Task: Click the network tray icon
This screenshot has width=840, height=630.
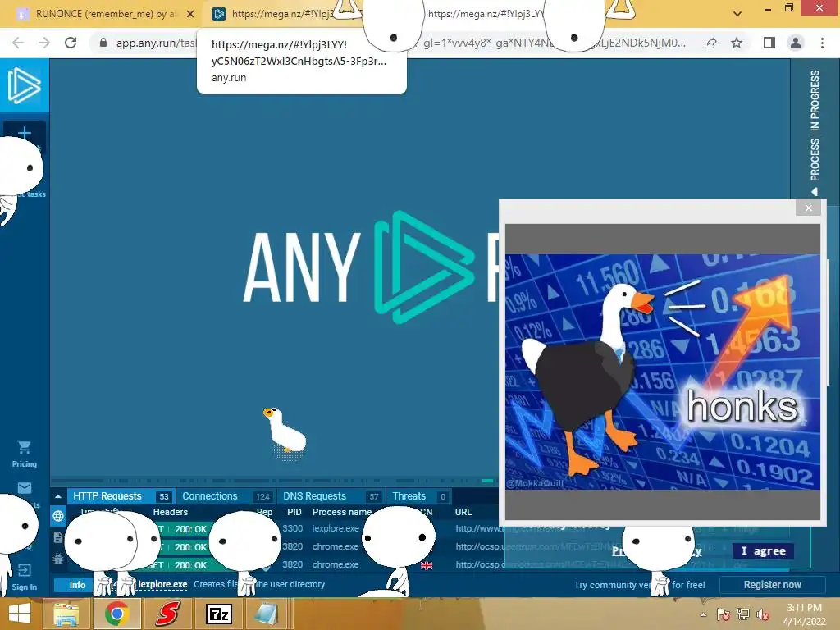Action: tap(743, 614)
